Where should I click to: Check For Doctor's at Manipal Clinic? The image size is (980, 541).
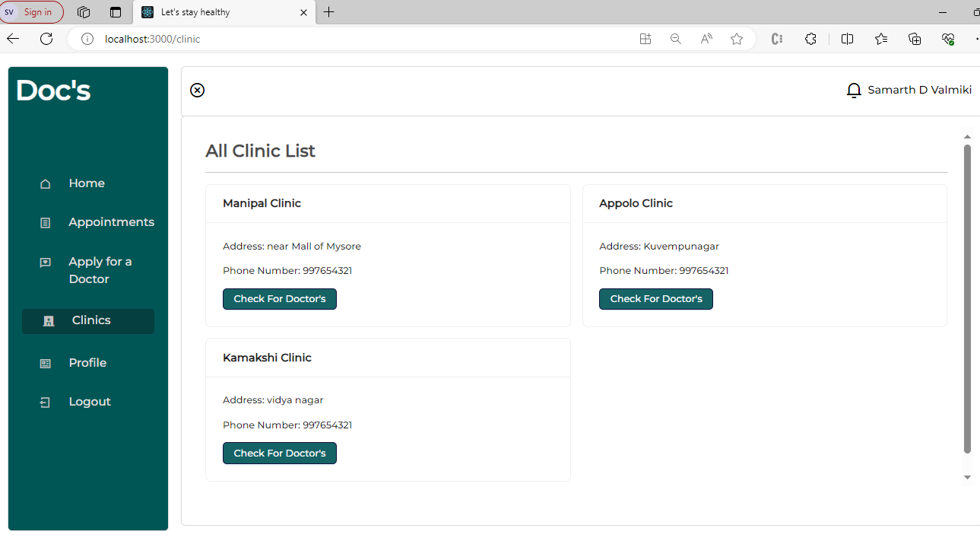(279, 299)
